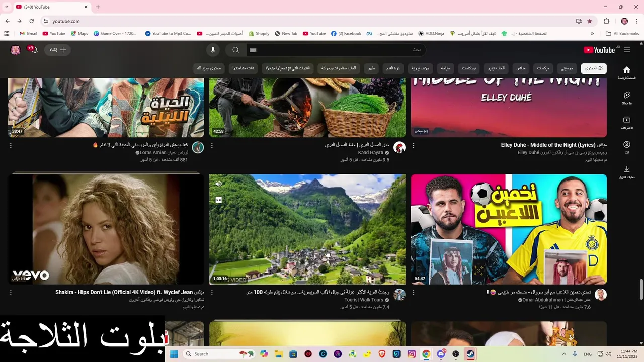This screenshot has height=362, width=644.
Task: Select the كرة القدم filter chip
Action: (393, 68)
